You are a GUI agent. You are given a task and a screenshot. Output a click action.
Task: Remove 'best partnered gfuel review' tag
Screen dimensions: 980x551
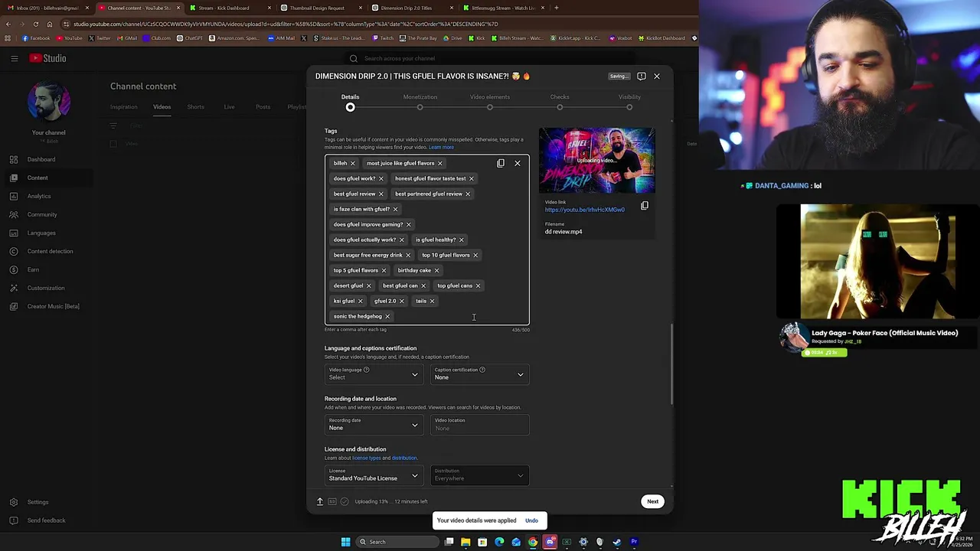[468, 194]
